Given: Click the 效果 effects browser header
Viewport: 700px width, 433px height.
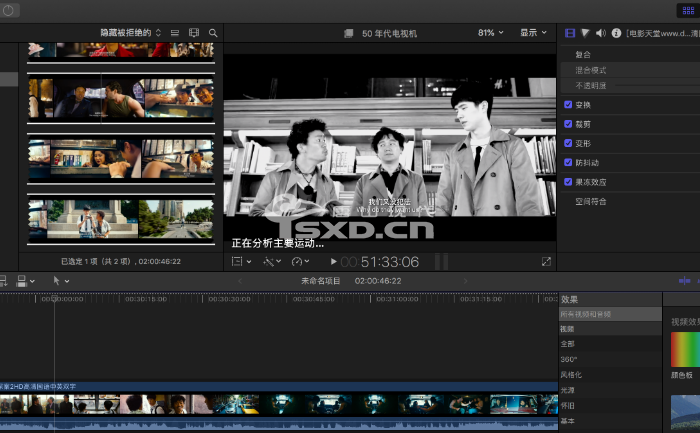Looking at the screenshot, I should tap(569, 300).
